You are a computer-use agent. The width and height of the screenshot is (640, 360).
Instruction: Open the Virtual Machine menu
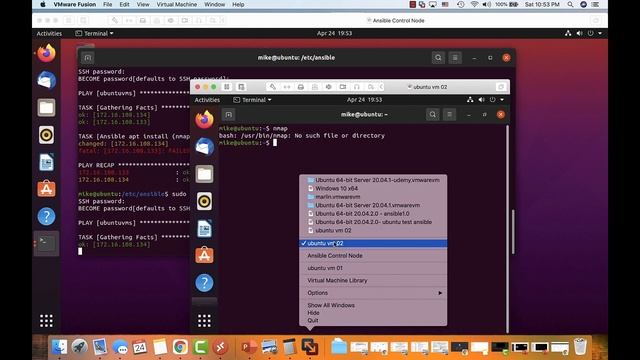pos(177,4)
